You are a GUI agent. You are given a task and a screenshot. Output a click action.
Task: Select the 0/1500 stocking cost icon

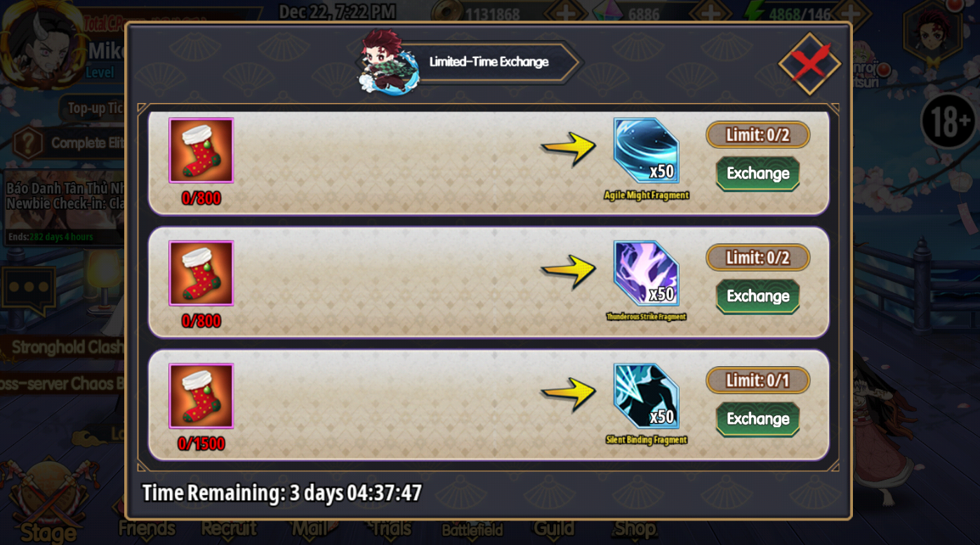201,396
